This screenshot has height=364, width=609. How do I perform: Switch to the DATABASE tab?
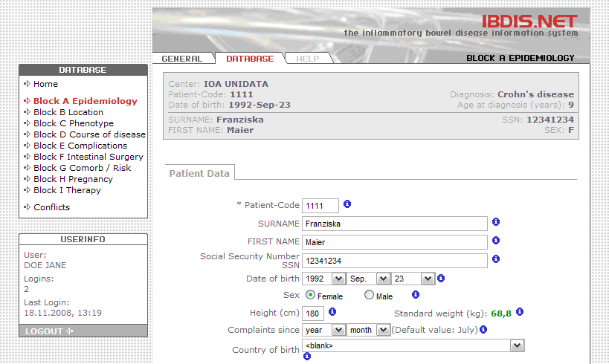(x=250, y=59)
